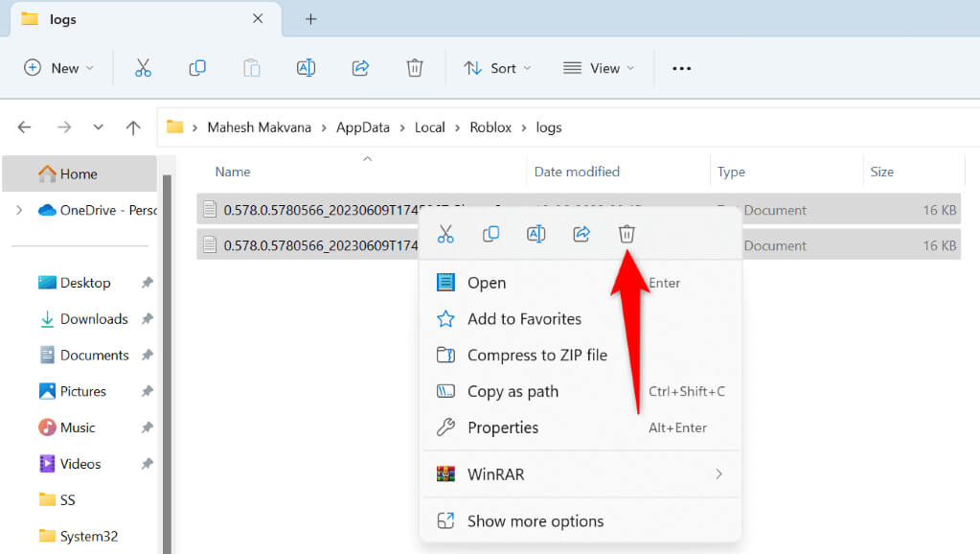980x554 pixels.
Task: Expand the WinRAR submenu
Action: point(718,473)
